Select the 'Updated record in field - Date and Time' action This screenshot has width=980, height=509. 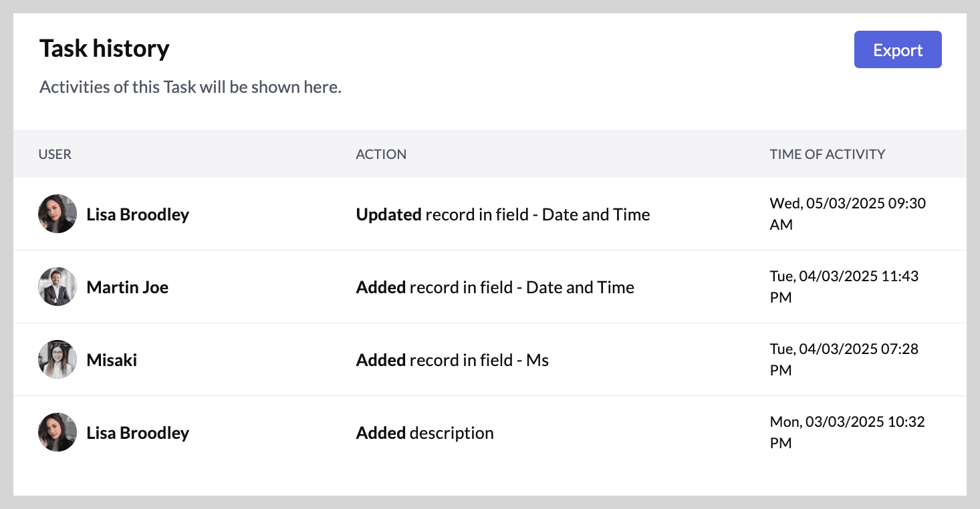pyautogui.click(x=503, y=214)
